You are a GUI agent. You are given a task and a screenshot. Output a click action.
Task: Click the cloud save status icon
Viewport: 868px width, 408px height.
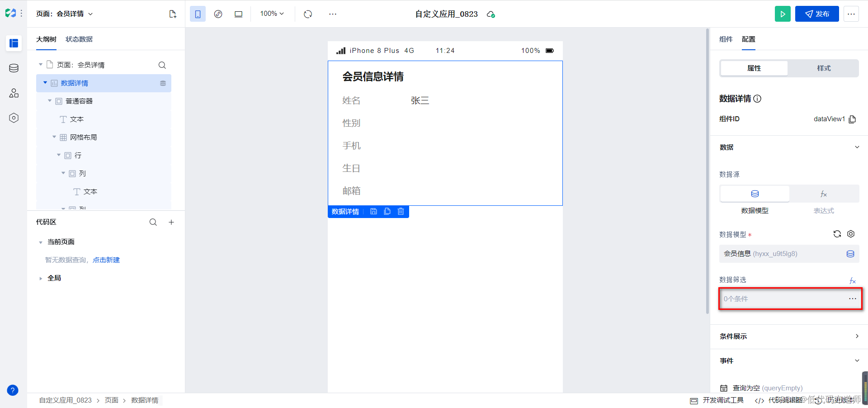(x=491, y=14)
